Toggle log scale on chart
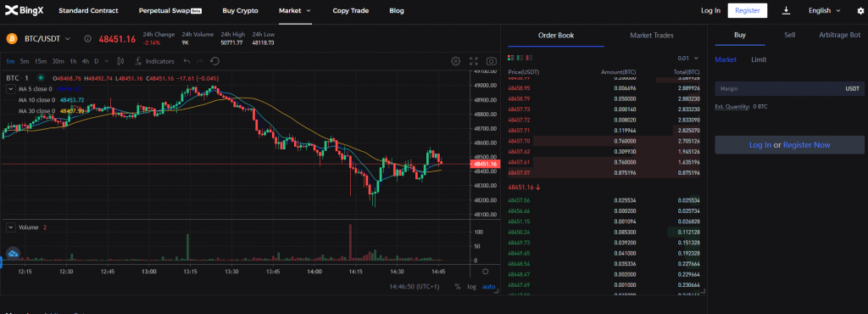 point(471,286)
